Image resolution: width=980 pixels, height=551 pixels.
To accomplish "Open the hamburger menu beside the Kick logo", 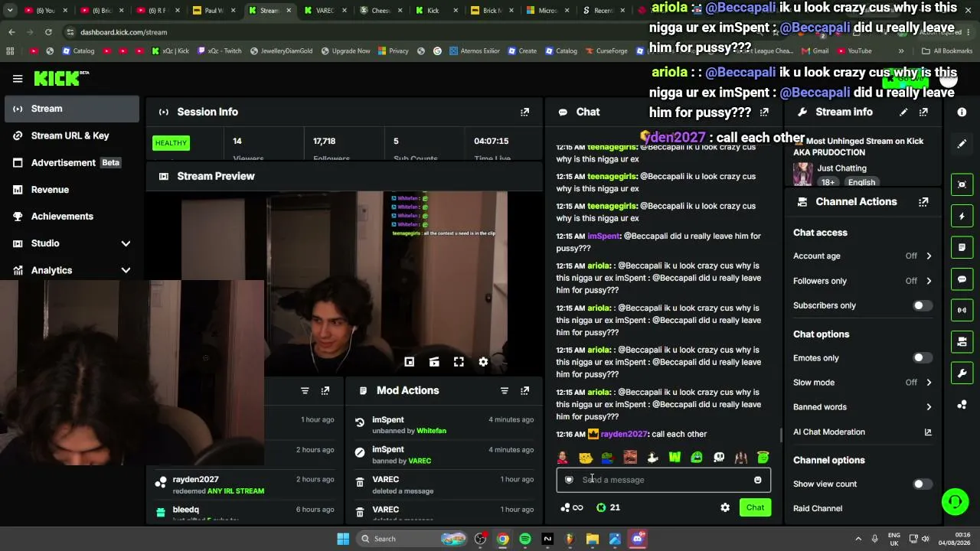I will [18, 79].
